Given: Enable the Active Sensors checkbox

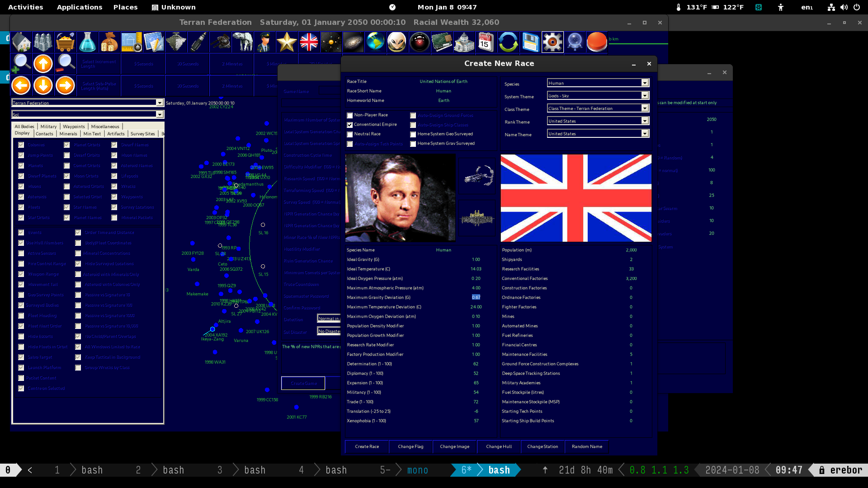Looking at the screenshot, I should (x=21, y=253).
